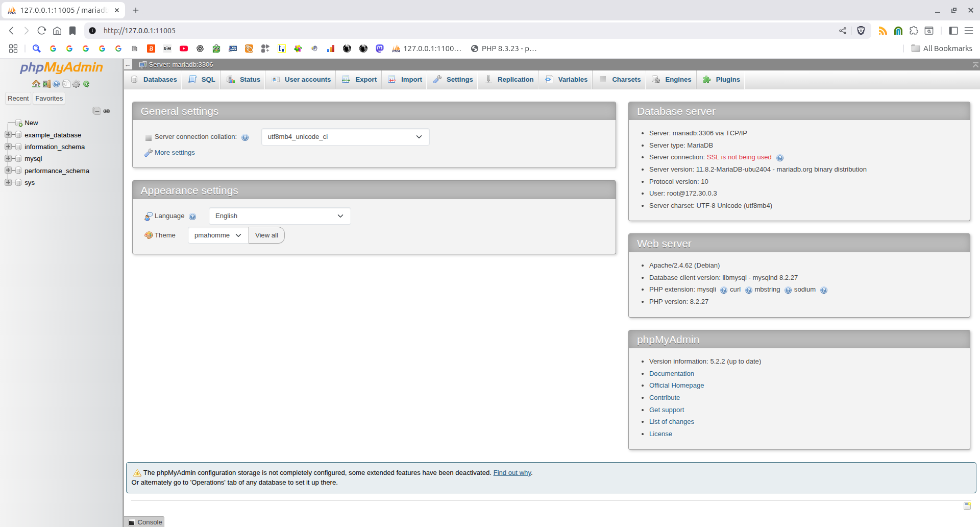Viewport: 980px width, 527px height.
Task: Go to the Export tab
Action: point(359,80)
